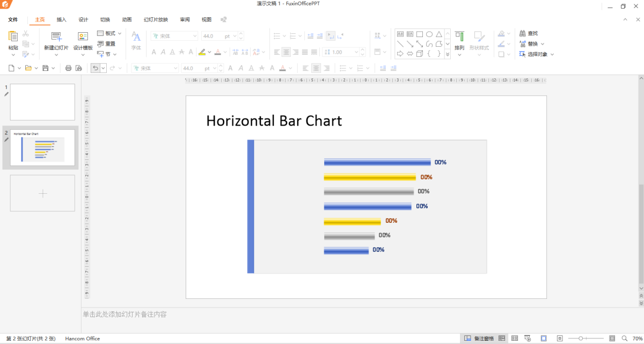Click the Reset (重置) slide button
The width and height of the screenshot is (644, 344).
106,43
